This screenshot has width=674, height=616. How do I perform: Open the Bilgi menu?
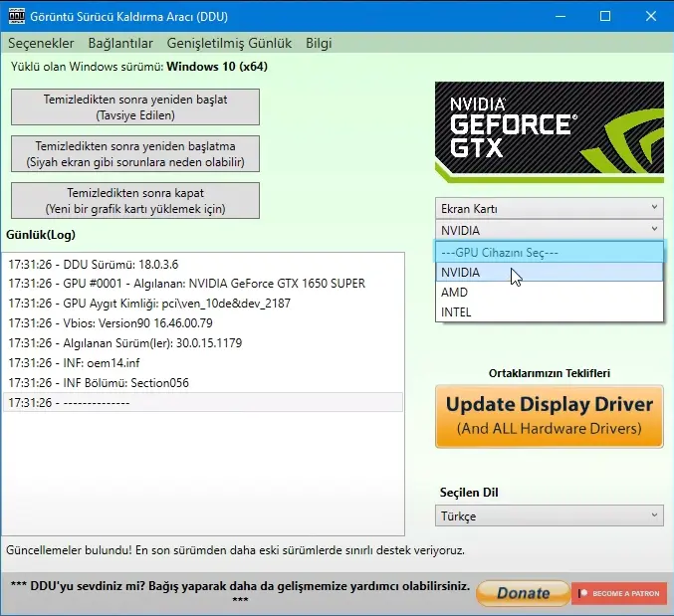point(319,43)
